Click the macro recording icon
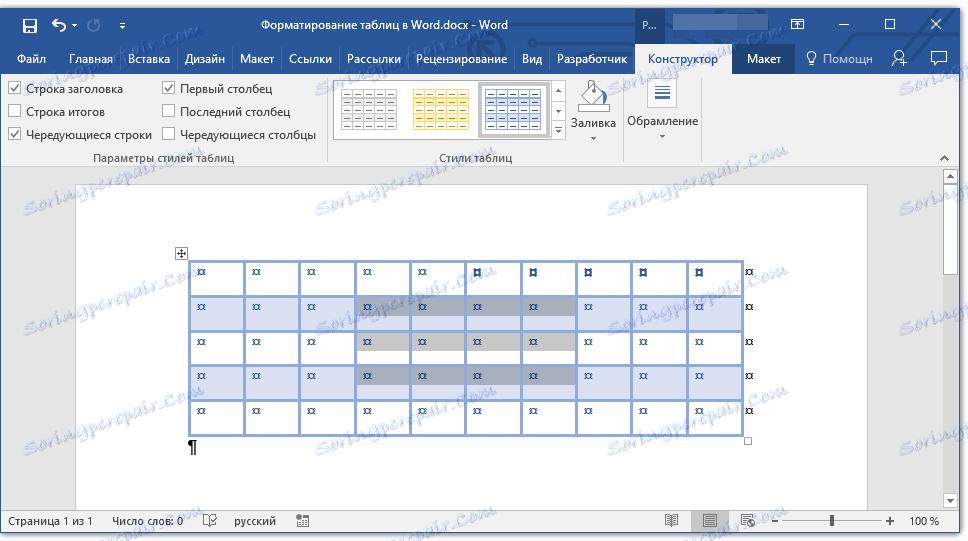Viewport: 968px width, 541px height. (x=302, y=521)
